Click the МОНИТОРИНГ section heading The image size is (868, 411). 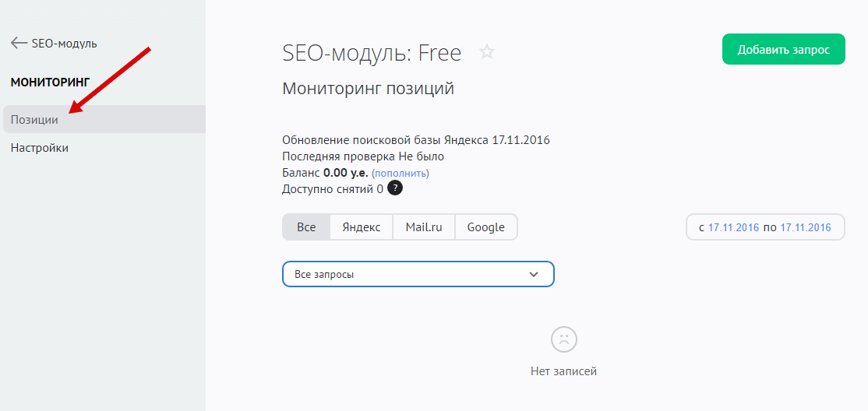[x=51, y=81]
